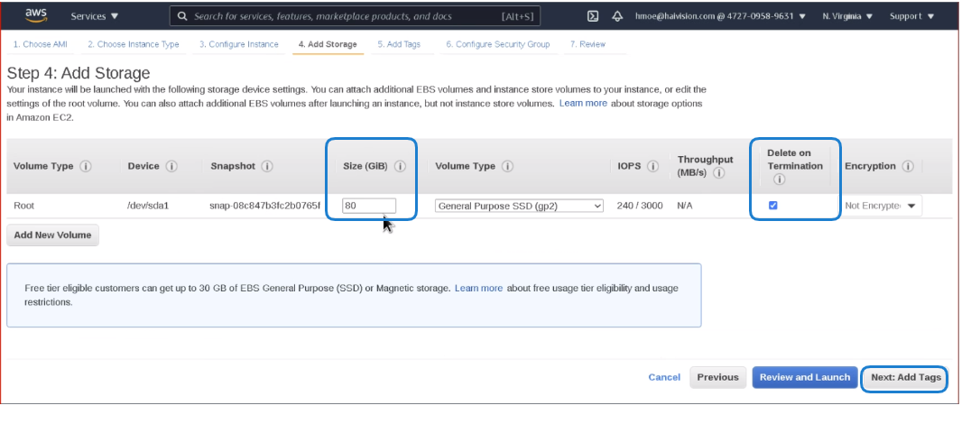
Task: Click the AWS logo icon
Action: (x=35, y=15)
